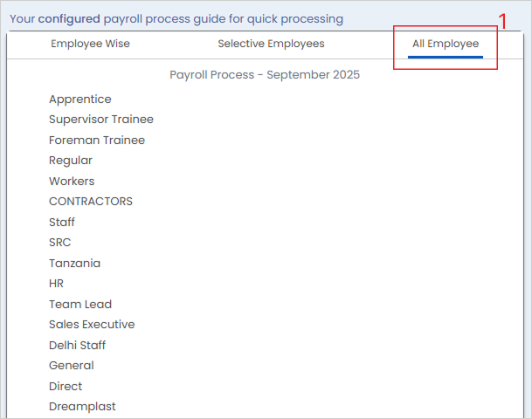Open the Dreamplast payroll group
The height and width of the screenshot is (419, 532).
(x=82, y=407)
